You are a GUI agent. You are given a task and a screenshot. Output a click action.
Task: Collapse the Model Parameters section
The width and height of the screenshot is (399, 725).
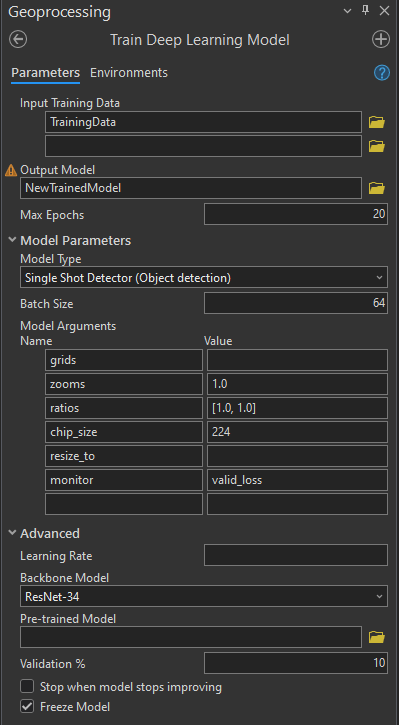coord(12,240)
